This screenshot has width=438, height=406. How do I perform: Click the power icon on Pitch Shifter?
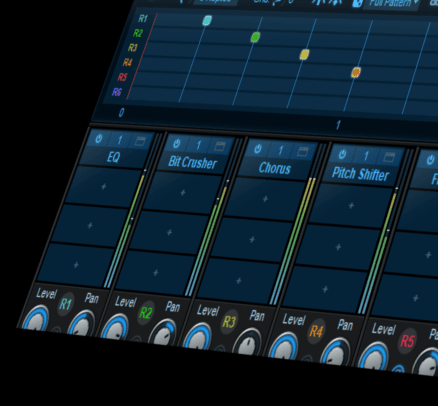point(342,154)
